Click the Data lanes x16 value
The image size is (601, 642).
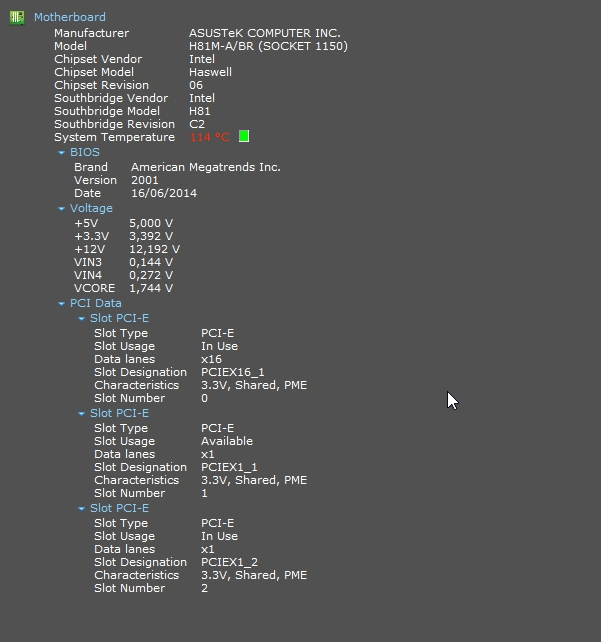point(211,359)
